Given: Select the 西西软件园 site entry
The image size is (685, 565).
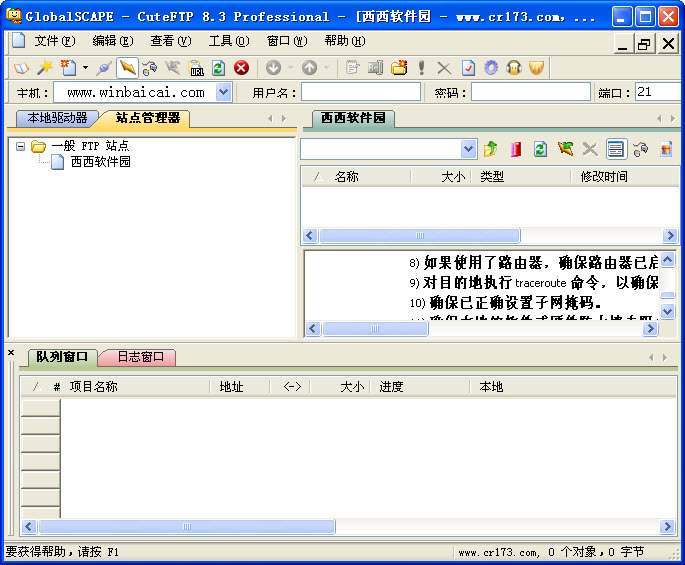Looking at the screenshot, I should click(100, 162).
